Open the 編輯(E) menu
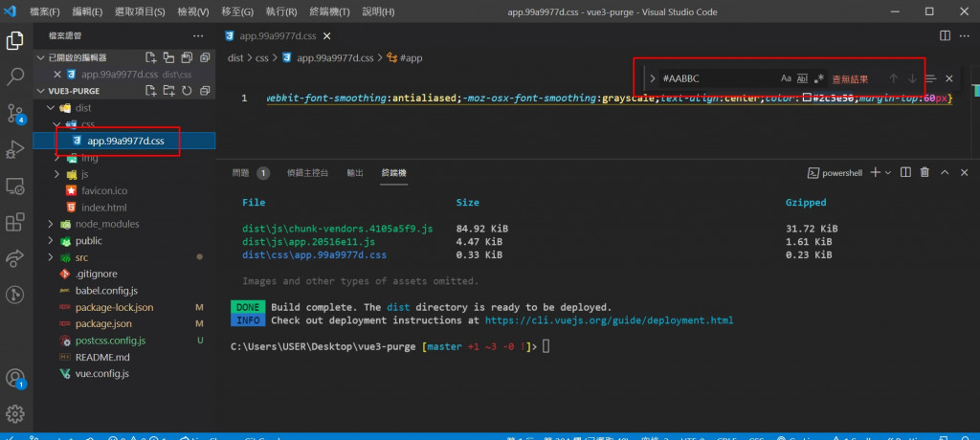980x440 pixels. coord(87,11)
